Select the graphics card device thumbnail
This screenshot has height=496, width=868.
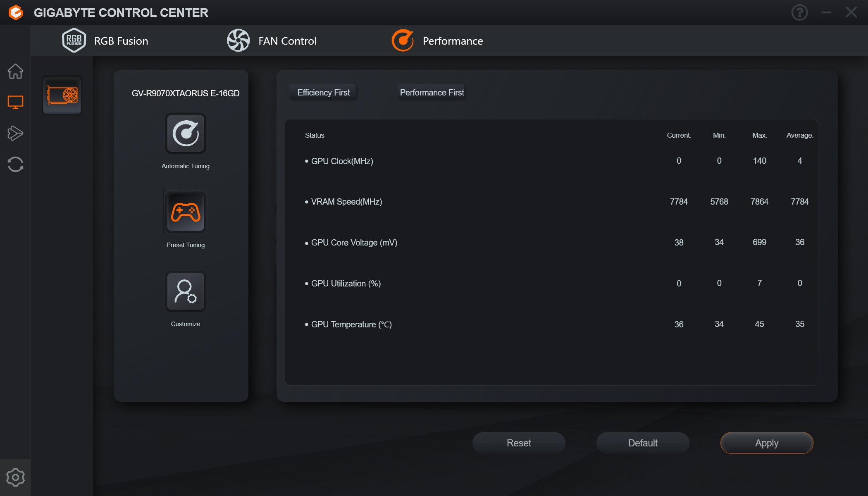pyautogui.click(x=62, y=95)
